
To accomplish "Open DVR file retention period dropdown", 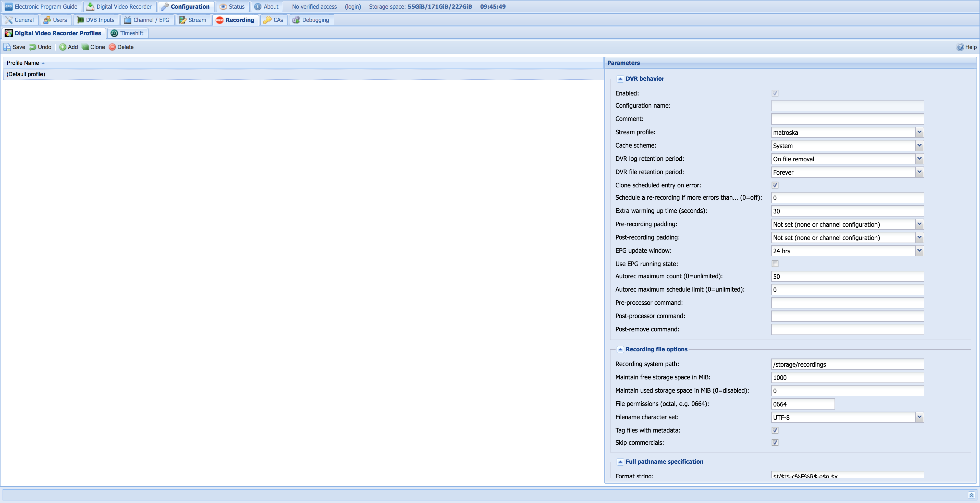I will pyautogui.click(x=919, y=172).
